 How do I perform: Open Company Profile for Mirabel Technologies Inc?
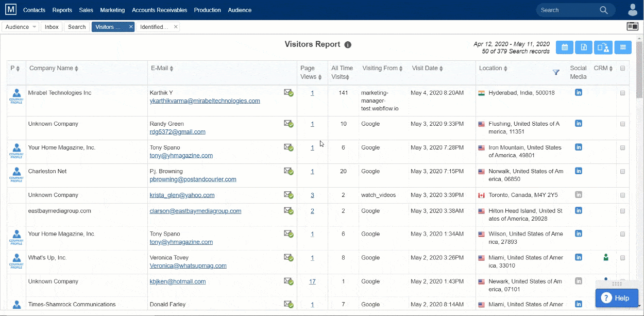[16, 96]
